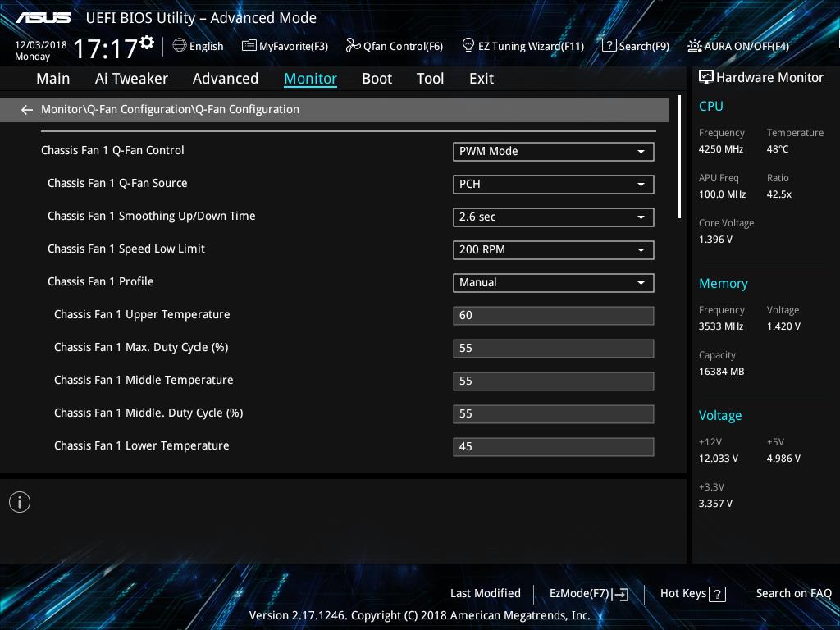Select the Monitor tab

coord(311,79)
